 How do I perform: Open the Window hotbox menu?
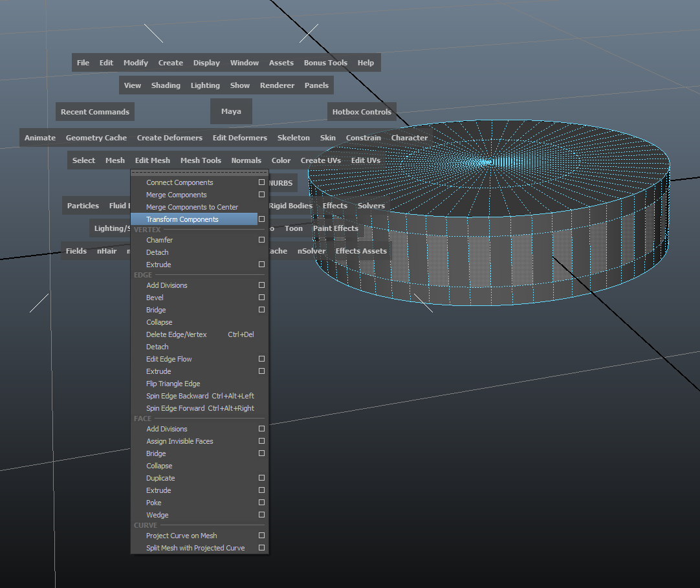[245, 63]
